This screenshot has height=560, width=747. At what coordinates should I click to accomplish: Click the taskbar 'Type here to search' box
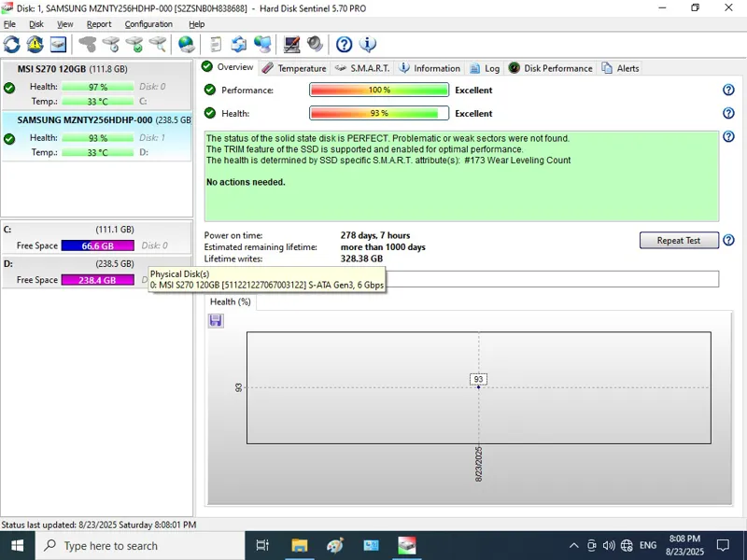[140, 546]
